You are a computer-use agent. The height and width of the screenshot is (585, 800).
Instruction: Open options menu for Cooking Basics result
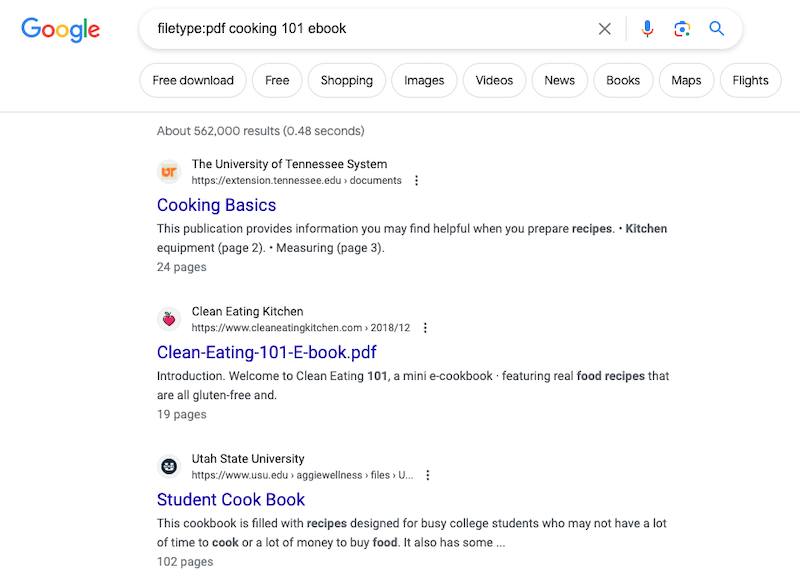pyautogui.click(x=417, y=180)
